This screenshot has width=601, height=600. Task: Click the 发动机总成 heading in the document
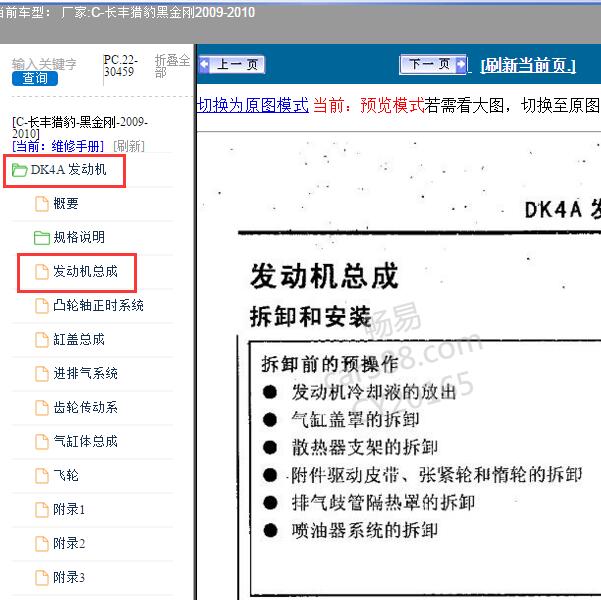coord(324,276)
